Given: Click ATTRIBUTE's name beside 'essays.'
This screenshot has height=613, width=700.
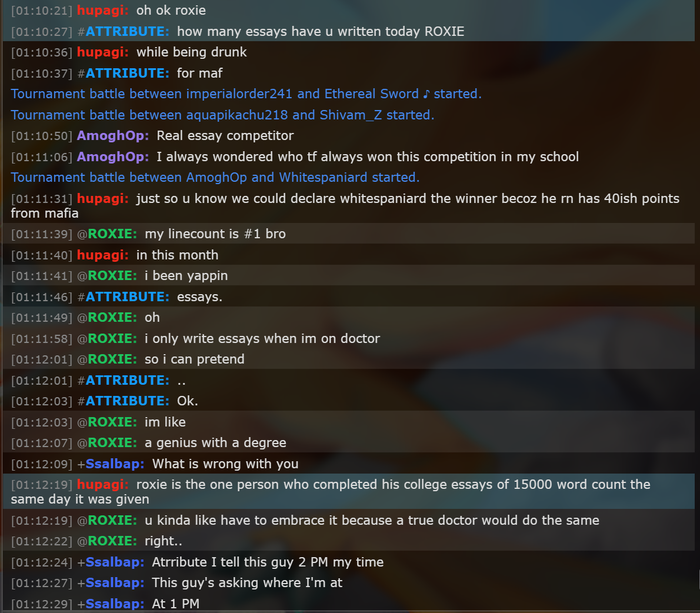Looking at the screenshot, I should pos(127,296).
